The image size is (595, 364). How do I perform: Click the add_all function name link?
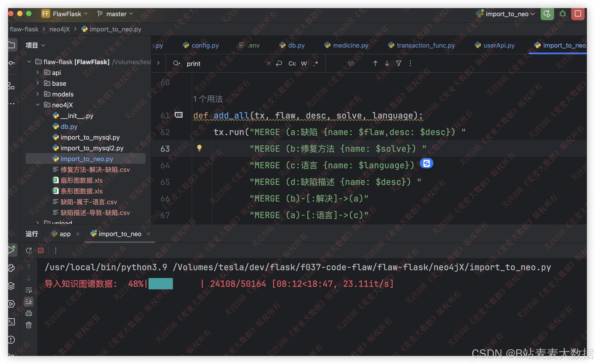(x=231, y=115)
